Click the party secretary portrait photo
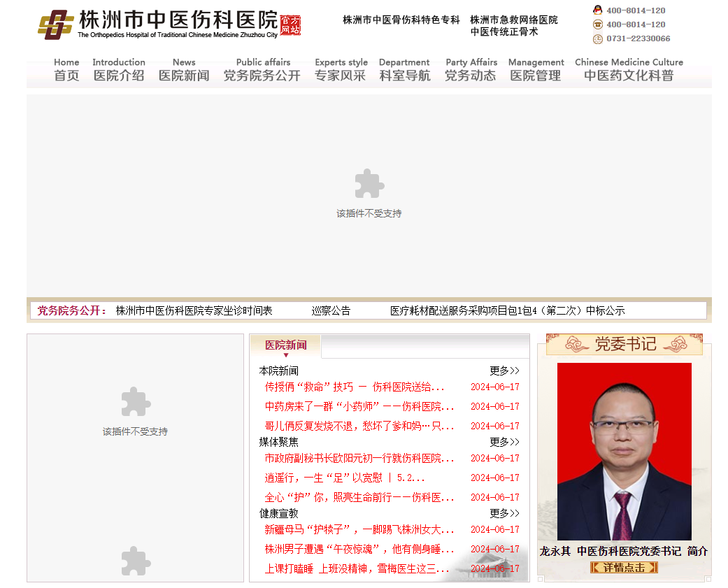The width and height of the screenshot is (728, 588). click(x=624, y=452)
